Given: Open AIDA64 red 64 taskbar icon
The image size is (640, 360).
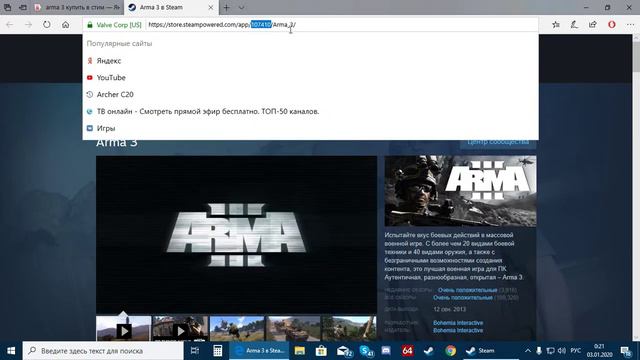Looking at the screenshot, I should (x=407, y=351).
